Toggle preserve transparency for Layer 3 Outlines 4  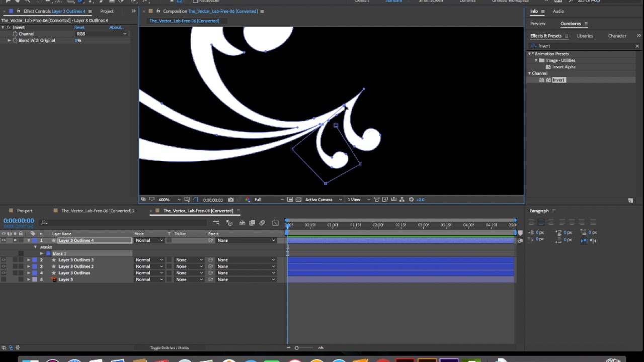coord(169,240)
